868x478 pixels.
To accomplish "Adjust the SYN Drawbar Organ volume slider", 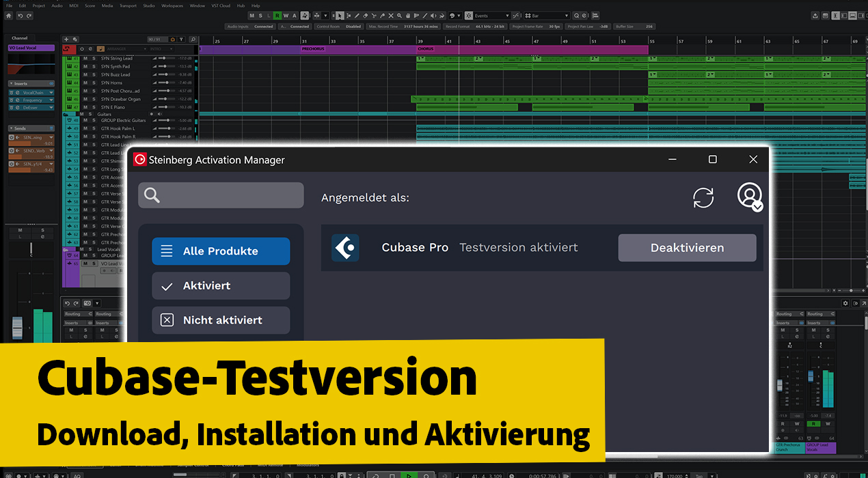I will (x=166, y=99).
